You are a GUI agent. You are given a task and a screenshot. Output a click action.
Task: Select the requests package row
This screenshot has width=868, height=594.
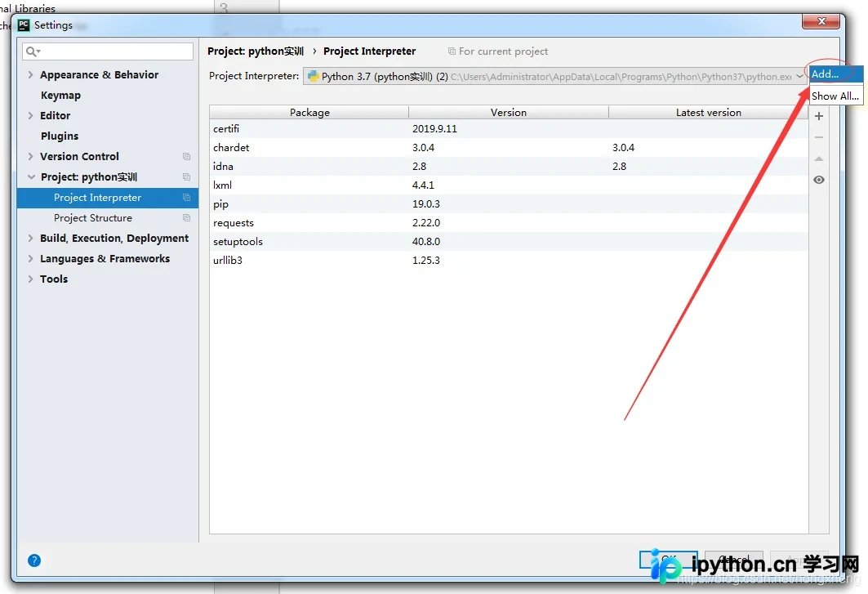509,223
